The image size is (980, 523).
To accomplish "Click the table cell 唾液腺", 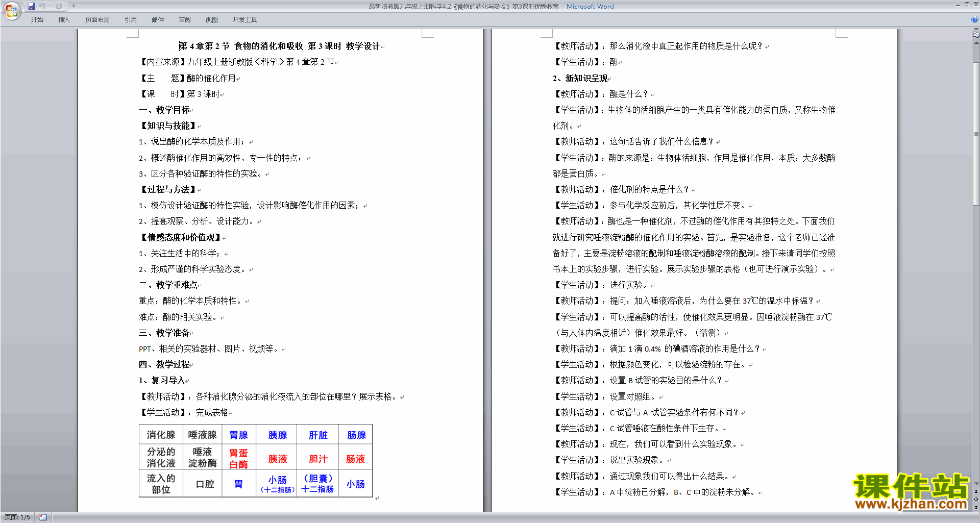I will pyautogui.click(x=202, y=435).
